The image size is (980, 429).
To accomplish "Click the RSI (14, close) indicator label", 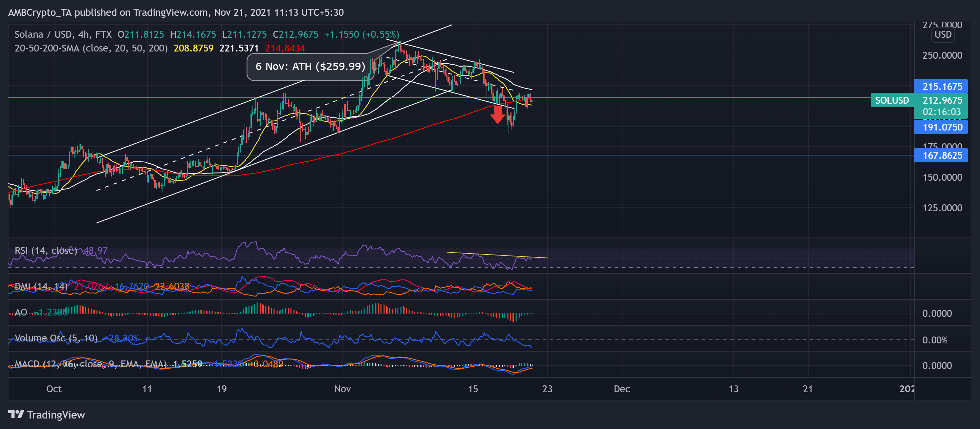I will [x=46, y=250].
